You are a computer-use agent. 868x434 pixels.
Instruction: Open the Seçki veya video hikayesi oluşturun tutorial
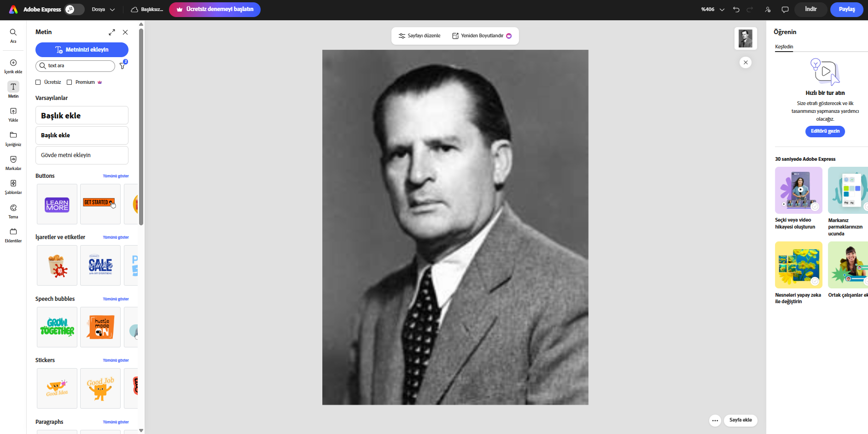(798, 198)
